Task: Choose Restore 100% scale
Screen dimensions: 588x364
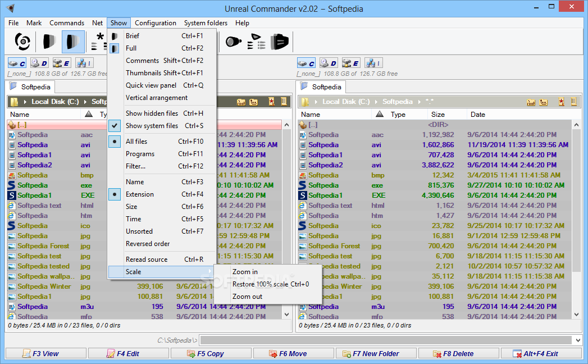Action: 268,284
